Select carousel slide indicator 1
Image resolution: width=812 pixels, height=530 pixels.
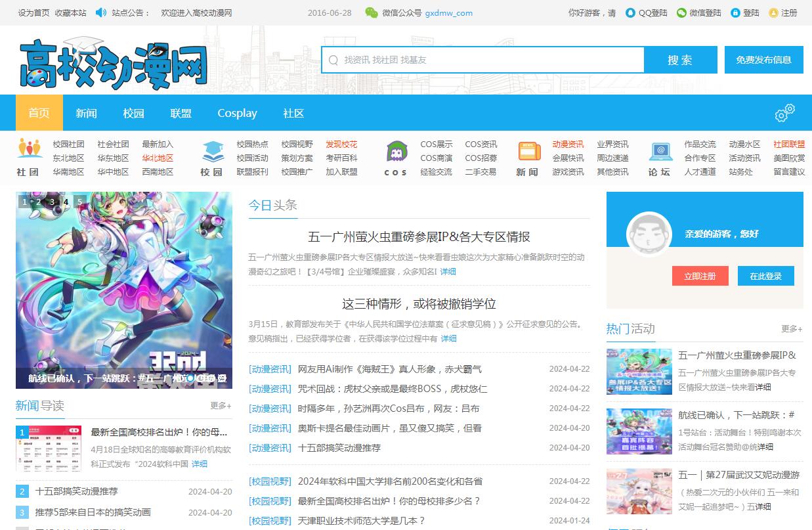click(x=25, y=202)
